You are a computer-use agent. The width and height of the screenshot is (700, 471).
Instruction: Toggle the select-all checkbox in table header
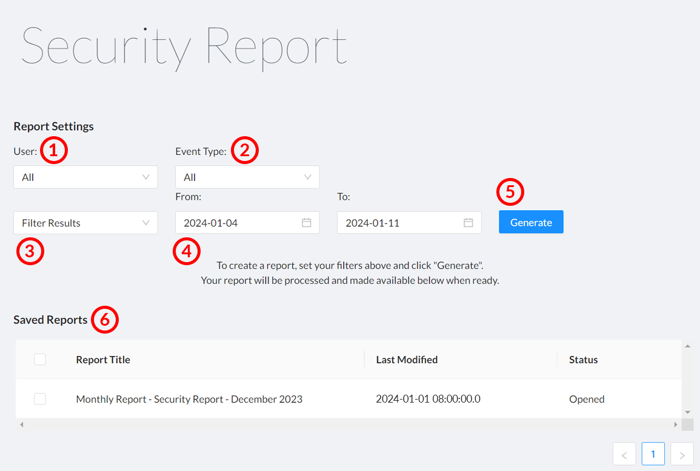[x=40, y=359]
